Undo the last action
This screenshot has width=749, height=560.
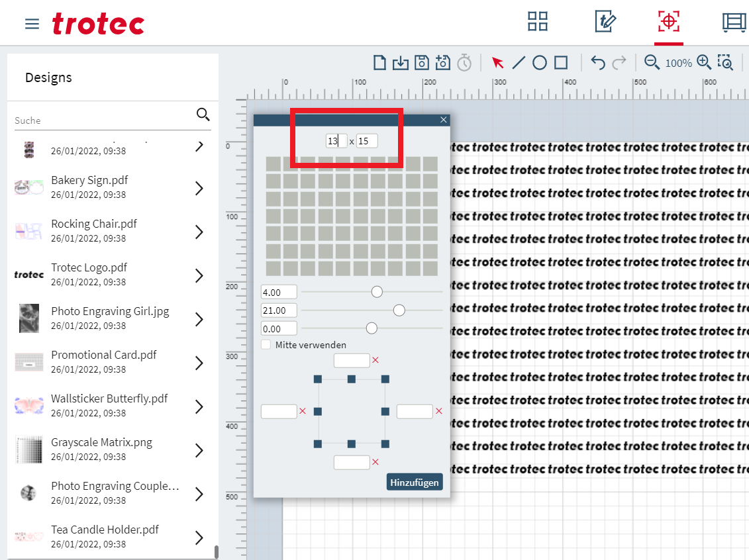click(598, 63)
